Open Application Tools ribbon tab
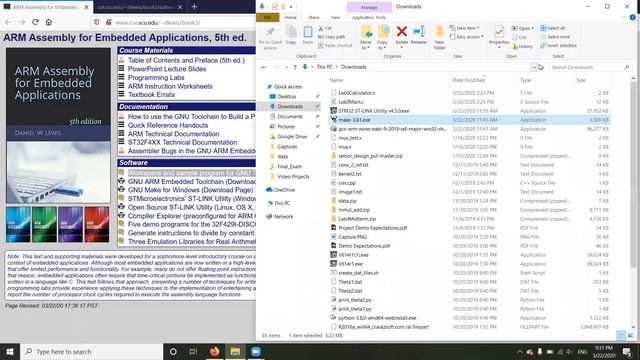Screen dimensions: 640x360 [369, 18]
